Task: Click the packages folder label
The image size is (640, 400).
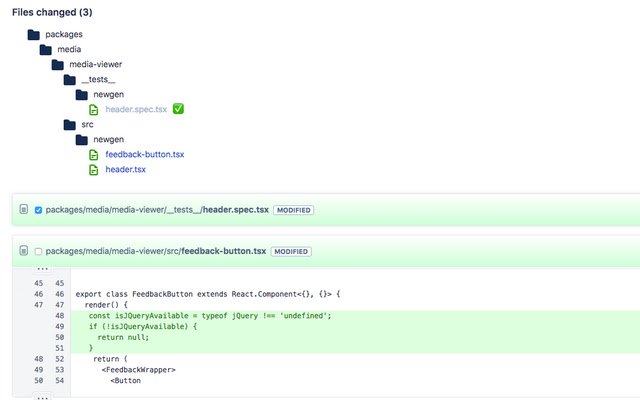Action: point(64,35)
